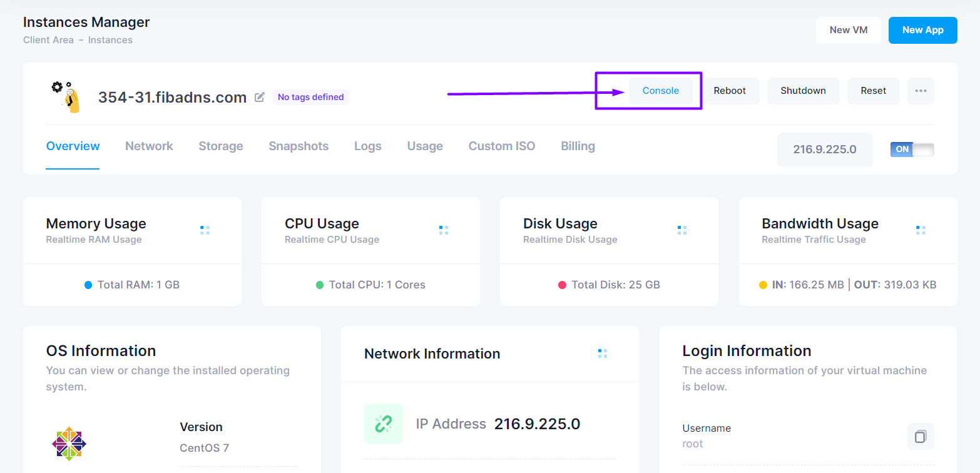Click the Reboot button

click(x=730, y=91)
